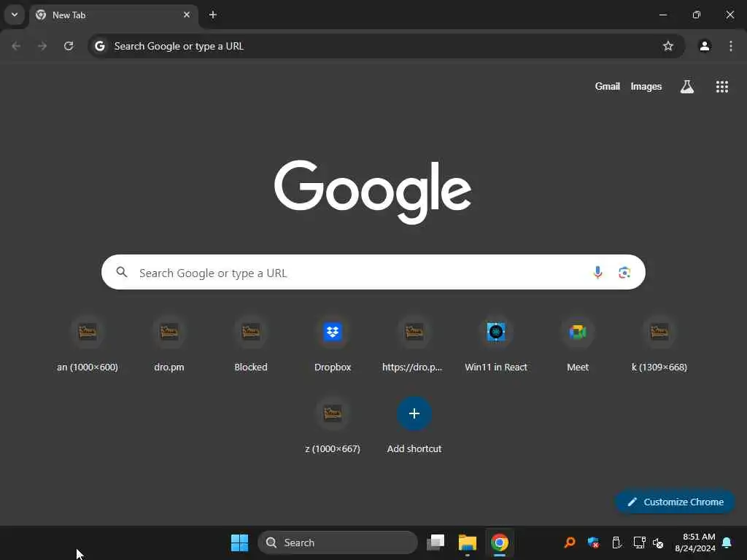Open the clock showing 8:51 AM
The width and height of the screenshot is (747, 560).
click(695, 542)
